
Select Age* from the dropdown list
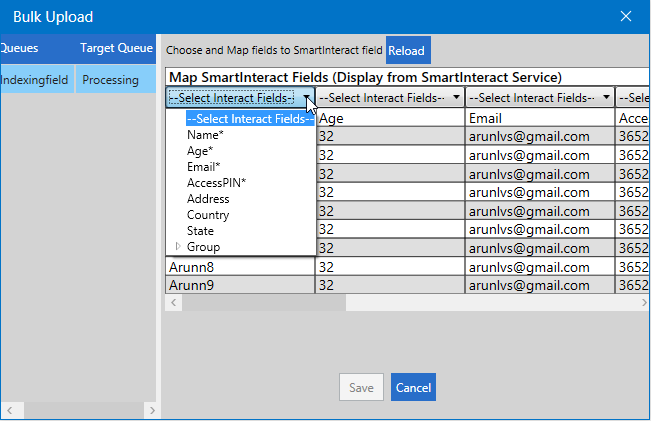pos(201,151)
